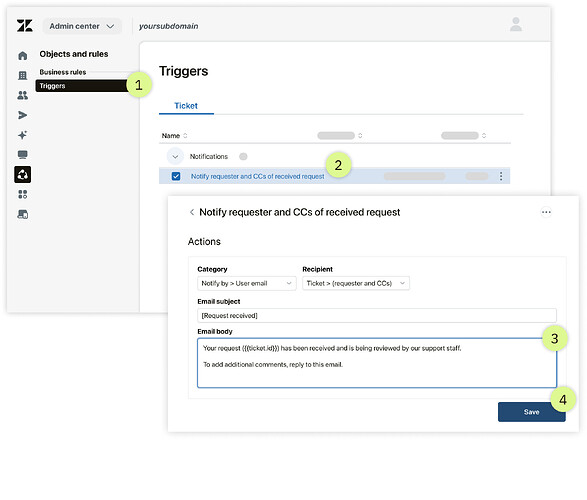The height and width of the screenshot is (500, 587).
Task: Open the Apps and integrations grid icon
Action: click(22, 194)
